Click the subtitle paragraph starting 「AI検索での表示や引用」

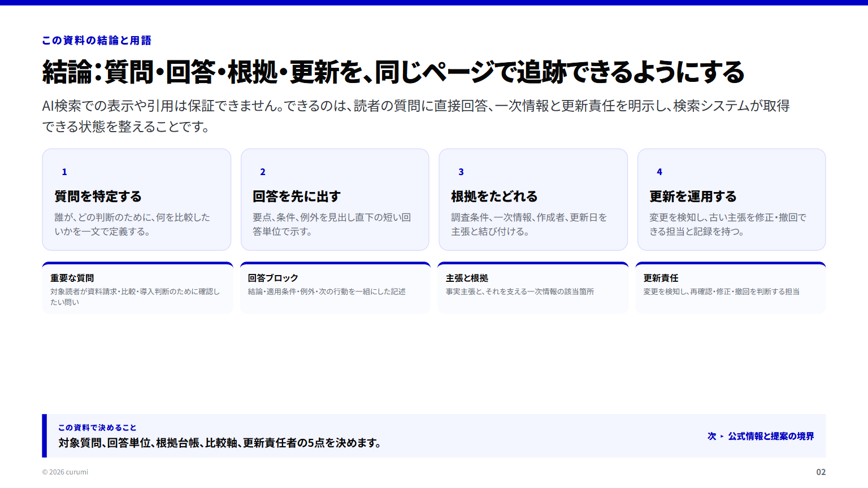(x=416, y=116)
